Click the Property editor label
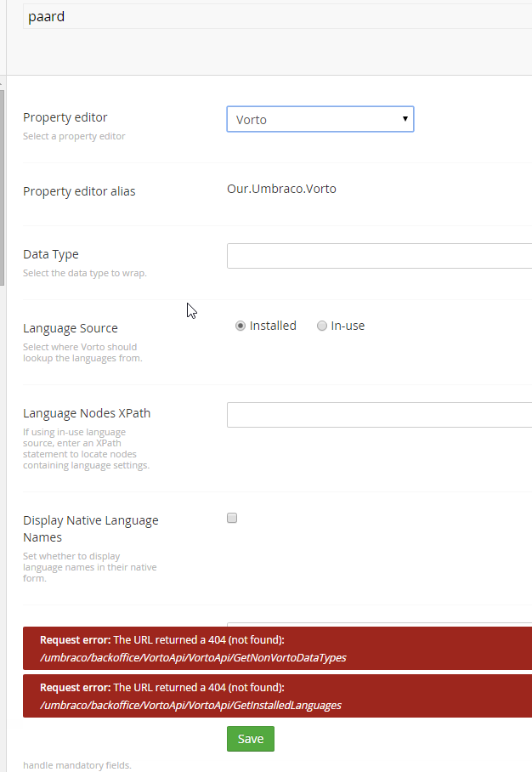The image size is (532, 772). 65,117
